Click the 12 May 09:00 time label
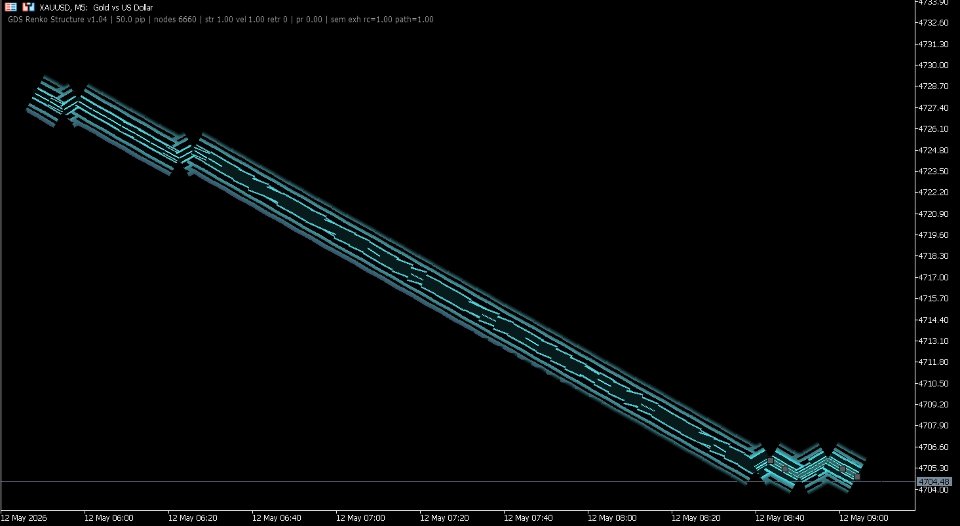Screen dimensions: 960x526 tap(864, 518)
